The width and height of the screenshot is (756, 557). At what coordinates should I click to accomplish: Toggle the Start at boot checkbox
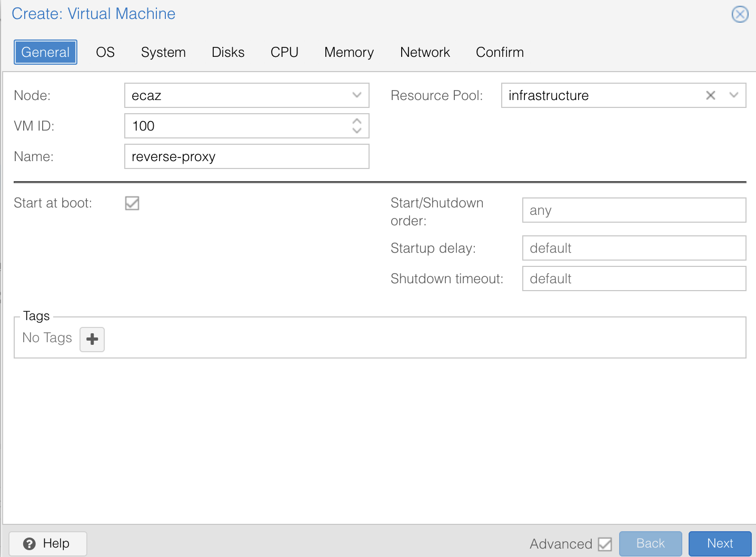132,203
